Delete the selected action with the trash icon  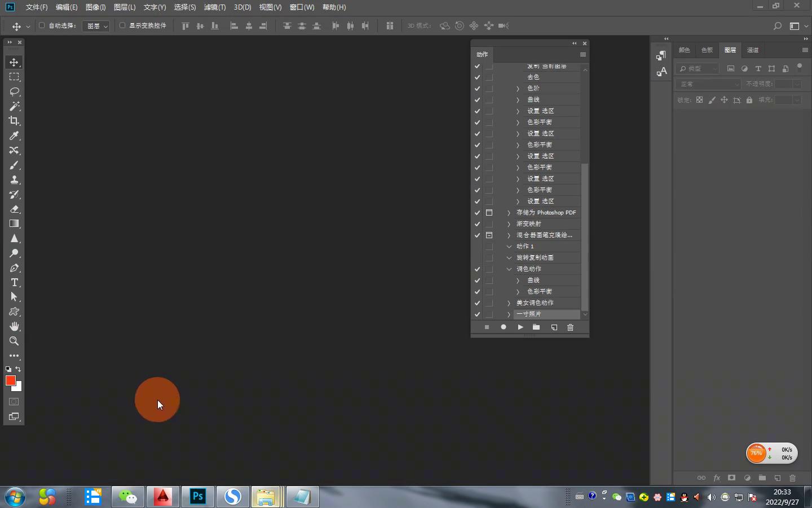[570, 327]
